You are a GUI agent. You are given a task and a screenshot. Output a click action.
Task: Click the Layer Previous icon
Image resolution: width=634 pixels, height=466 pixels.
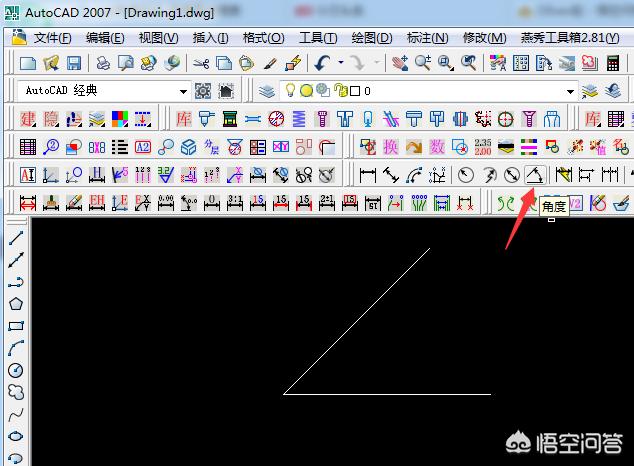613,91
